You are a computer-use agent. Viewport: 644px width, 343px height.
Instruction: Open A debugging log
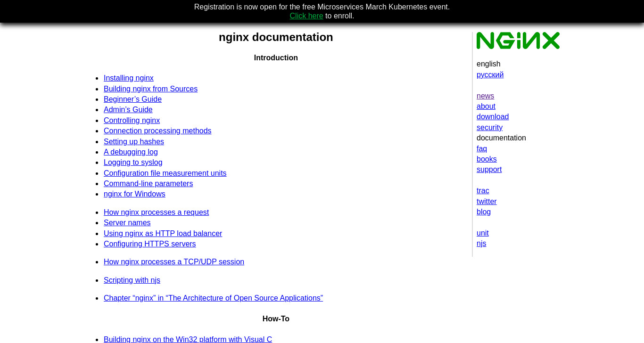point(131,152)
